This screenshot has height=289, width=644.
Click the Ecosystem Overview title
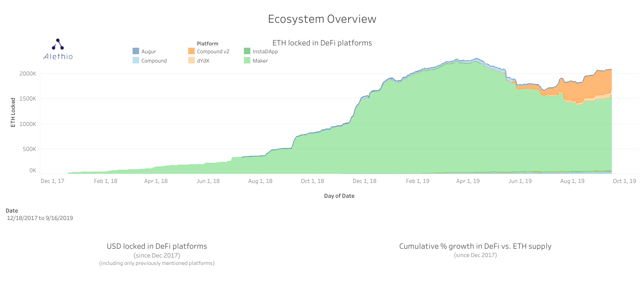[x=322, y=19]
